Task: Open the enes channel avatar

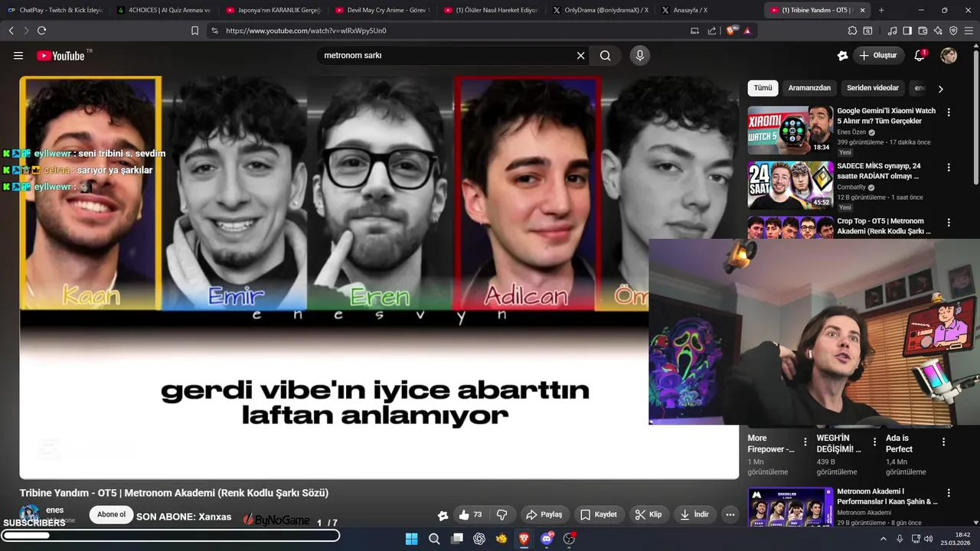Action: pos(29,514)
